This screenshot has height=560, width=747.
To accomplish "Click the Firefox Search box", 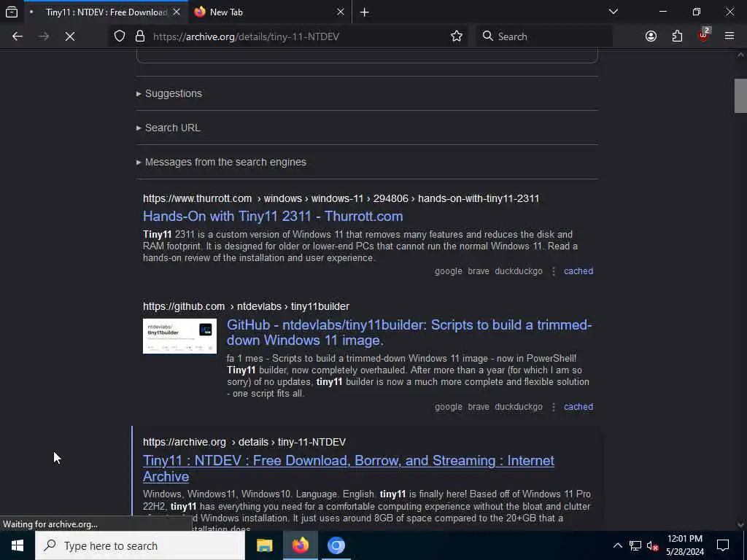I will tap(544, 36).
